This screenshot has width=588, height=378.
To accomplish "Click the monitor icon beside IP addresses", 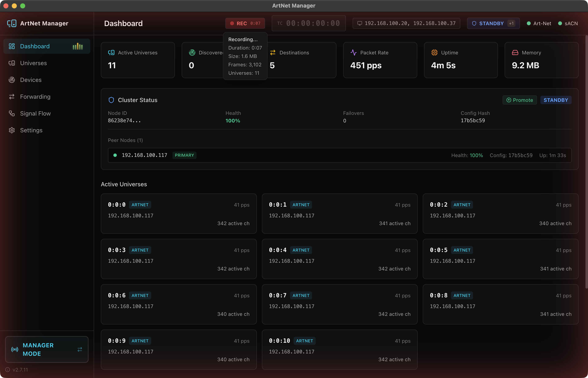I will (x=360, y=23).
